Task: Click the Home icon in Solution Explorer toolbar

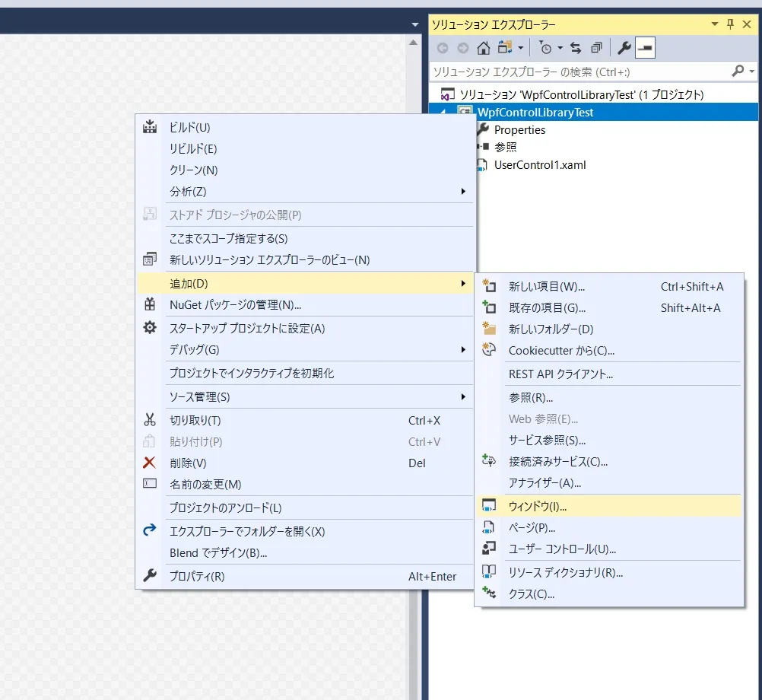Action: [x=483, y=48]
